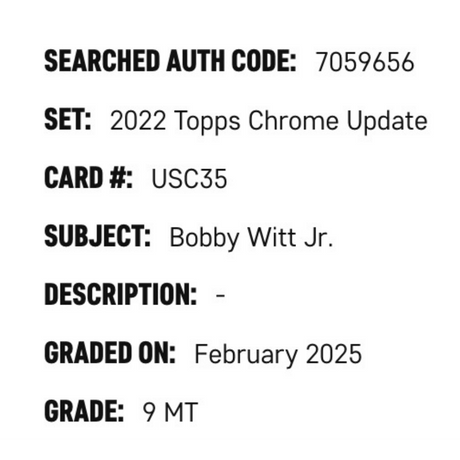Select the 9 MT grade value
460x460 pixels.
point(170,412)
